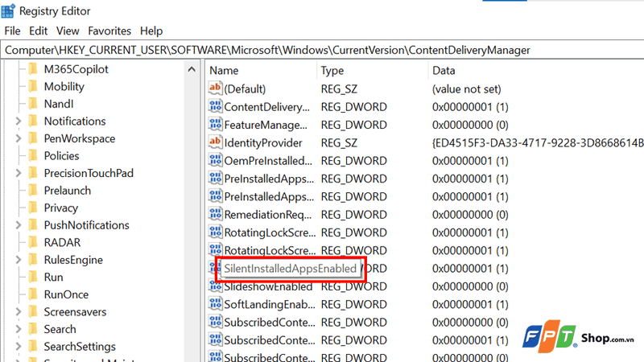Expand the SearchSettings tree node
This screenshot has width=644, height=362.
pos(19,347)
